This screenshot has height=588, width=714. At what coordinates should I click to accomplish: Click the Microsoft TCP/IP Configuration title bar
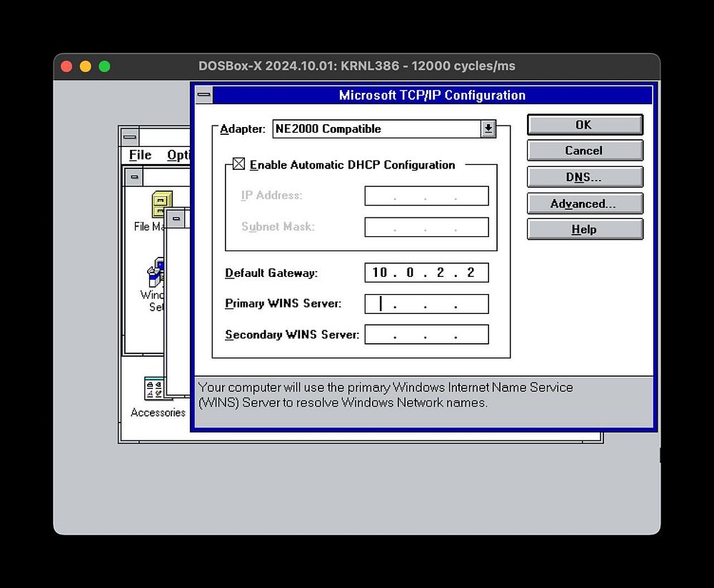[x=432, y=95]
